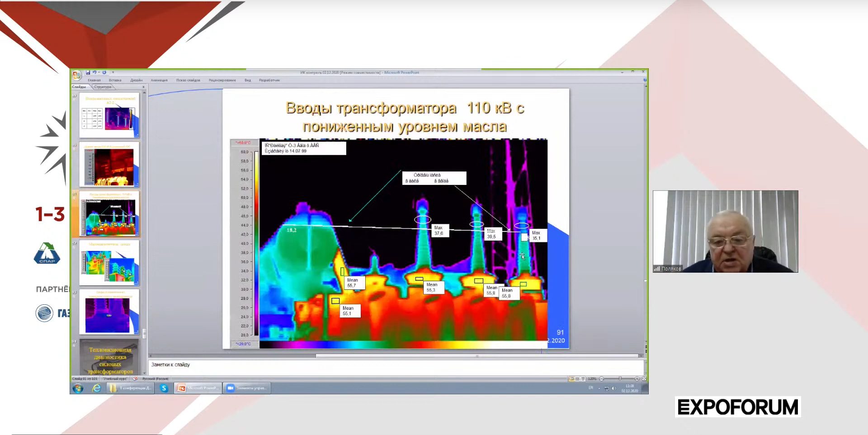Undo the last action in toolbar
This screenshot has height=435, width=868.
94,72
